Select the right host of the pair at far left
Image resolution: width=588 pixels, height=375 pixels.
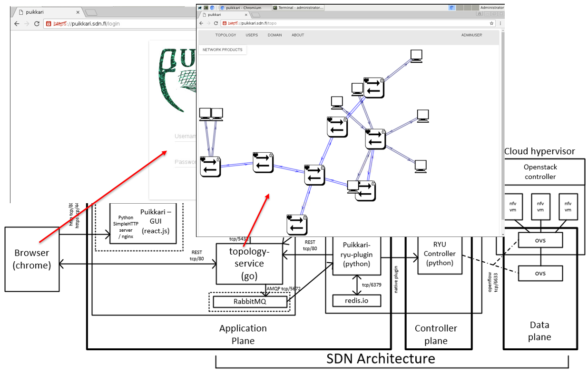coord(217,114)
